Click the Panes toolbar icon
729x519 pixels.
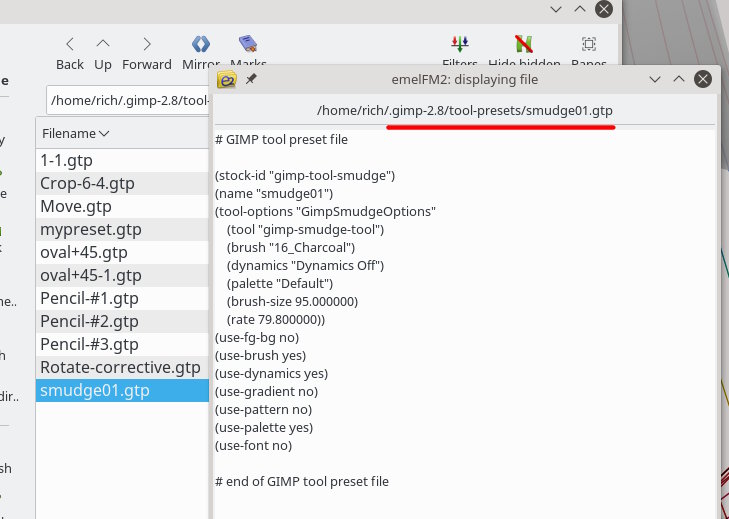click(589, 44)
